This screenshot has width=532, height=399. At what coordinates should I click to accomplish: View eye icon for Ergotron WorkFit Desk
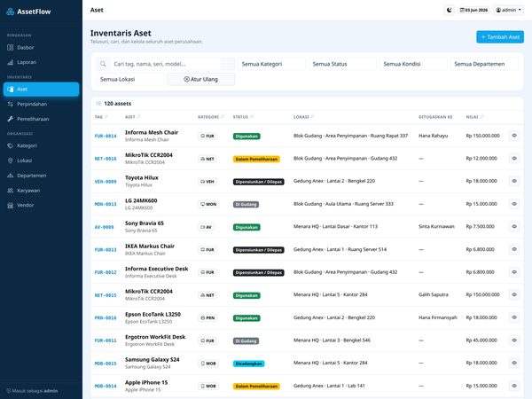[514, 340]
